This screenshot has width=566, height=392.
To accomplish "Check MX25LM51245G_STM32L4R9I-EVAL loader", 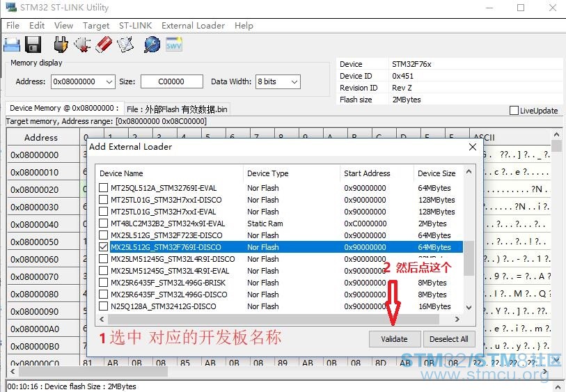I will pyautogui.click(x=103, y=271).
